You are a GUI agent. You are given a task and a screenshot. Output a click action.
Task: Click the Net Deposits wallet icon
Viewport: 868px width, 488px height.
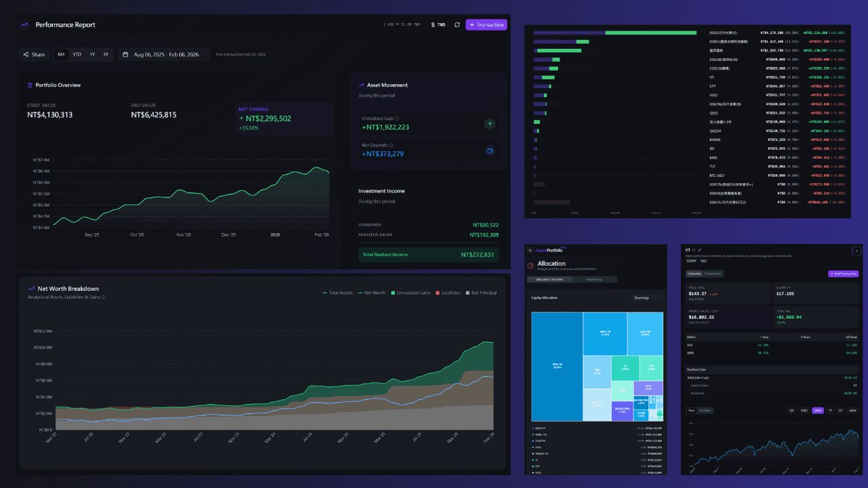490,150
